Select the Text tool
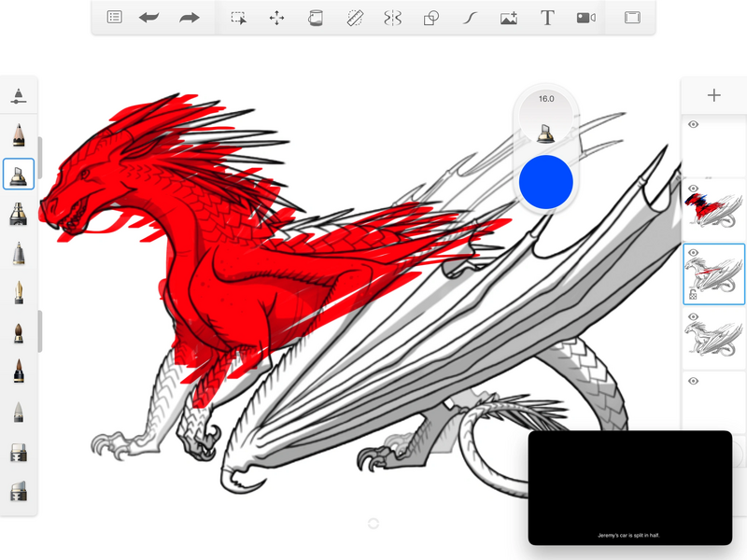The height and width of the screenshot is (560, 747). [x=547, y=18]
